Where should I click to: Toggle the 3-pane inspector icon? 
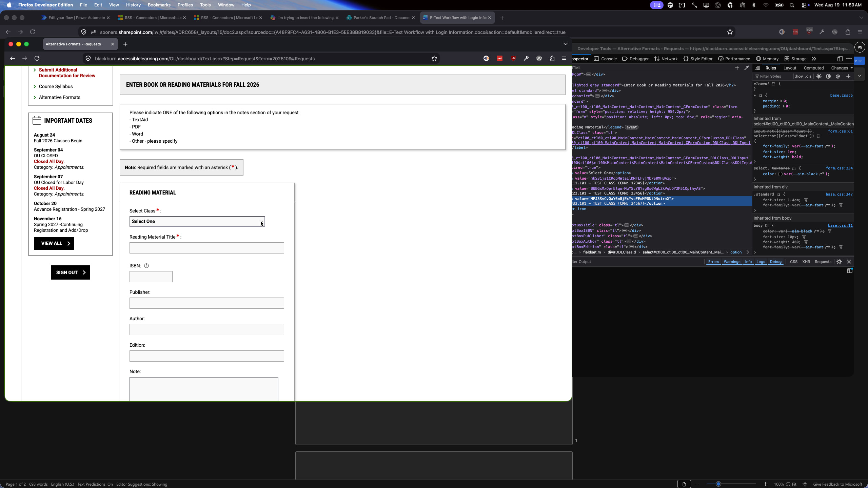coord(757,68)
